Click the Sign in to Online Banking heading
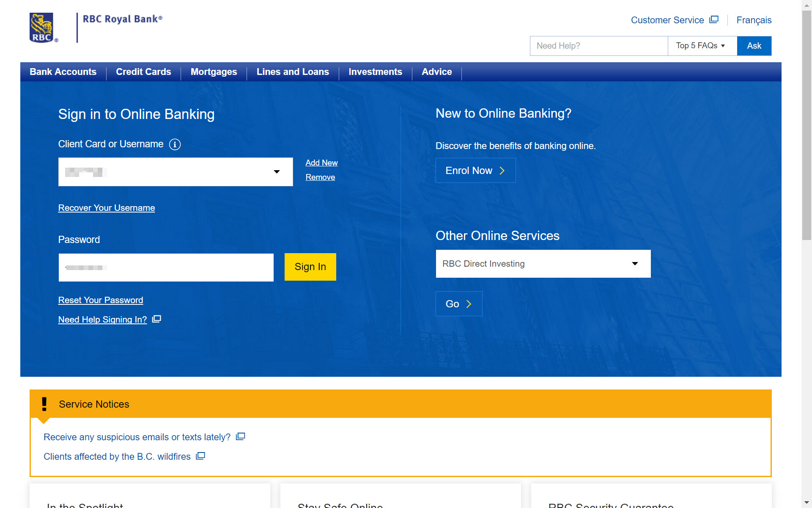 (136, 114)
